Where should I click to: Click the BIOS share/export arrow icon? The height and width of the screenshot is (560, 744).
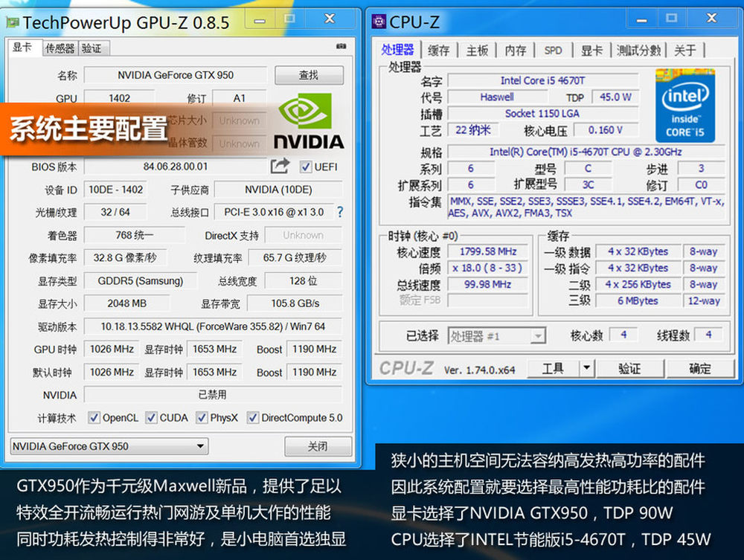[280, 166]
